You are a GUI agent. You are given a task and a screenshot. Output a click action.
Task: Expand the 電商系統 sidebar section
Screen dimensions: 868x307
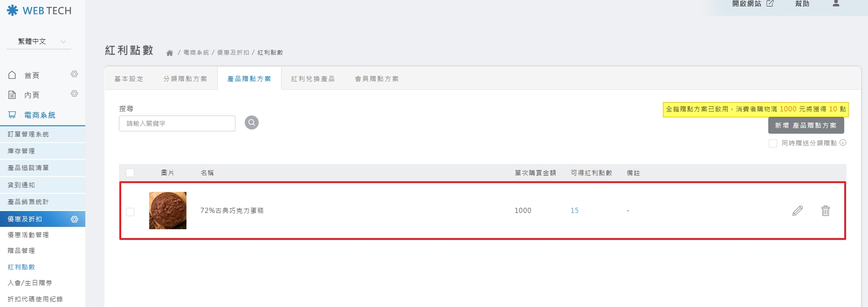tap(40, 115)
